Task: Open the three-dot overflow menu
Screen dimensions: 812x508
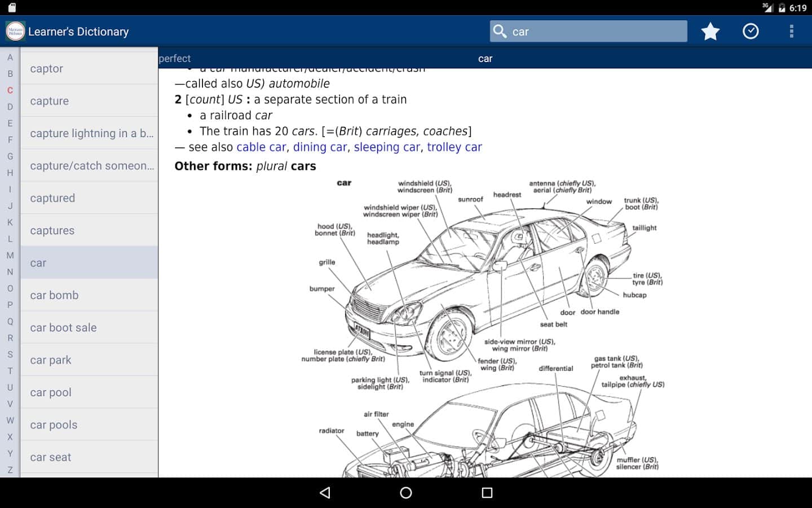Action: (791, 32)
